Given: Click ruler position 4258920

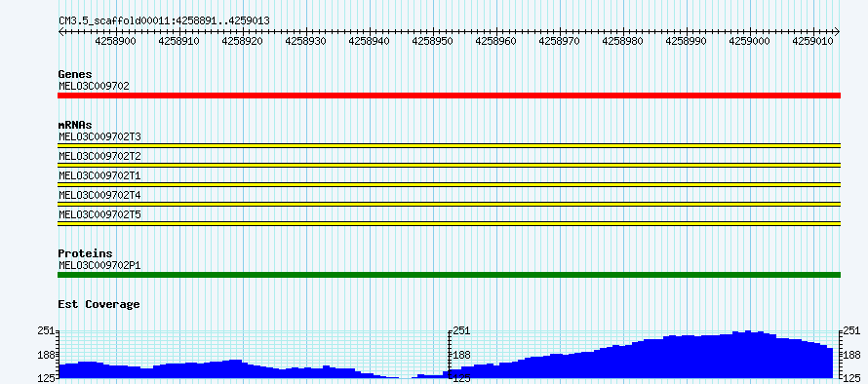Looking at the screenshot, I should coord(243,41).
